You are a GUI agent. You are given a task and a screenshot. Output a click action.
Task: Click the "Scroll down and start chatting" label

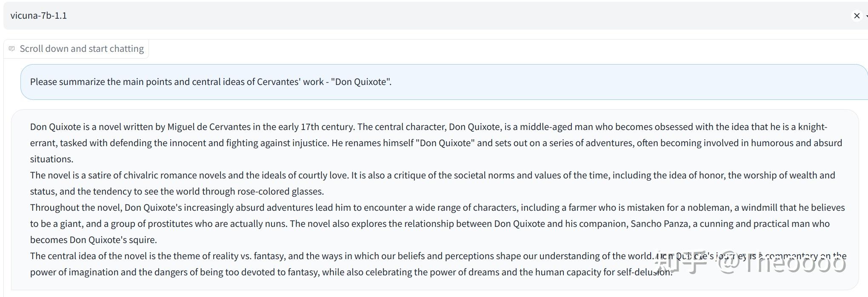click(82, 48)
